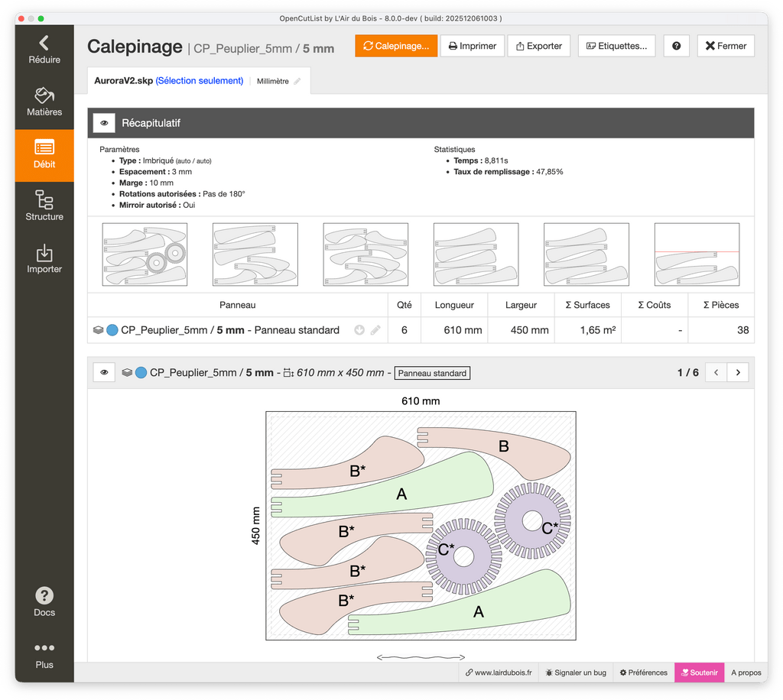Open the Docs help icon
This screenshot has width=783, height=700.
tap(44, 601)
